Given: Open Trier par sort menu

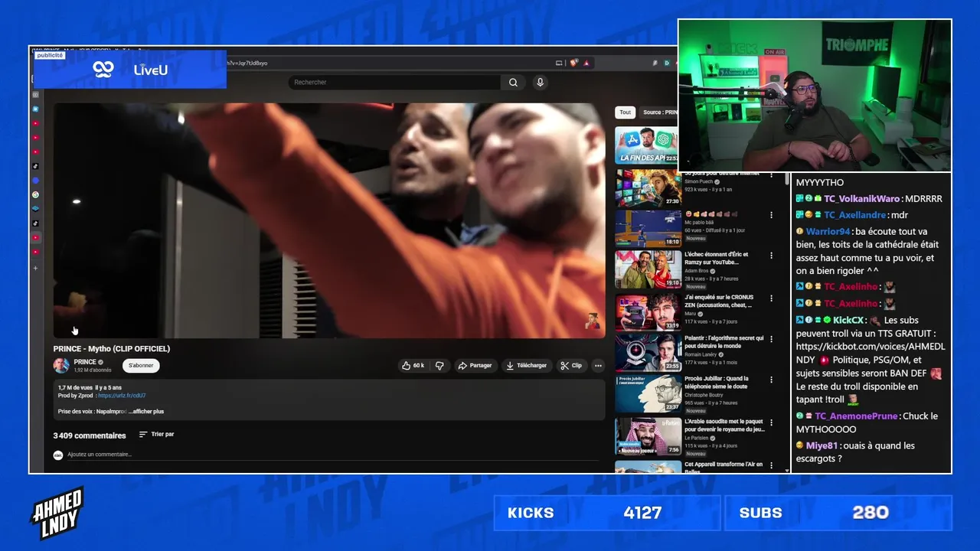Looking at the screenshot, I should pyautogui.click(x=157, y=435).
